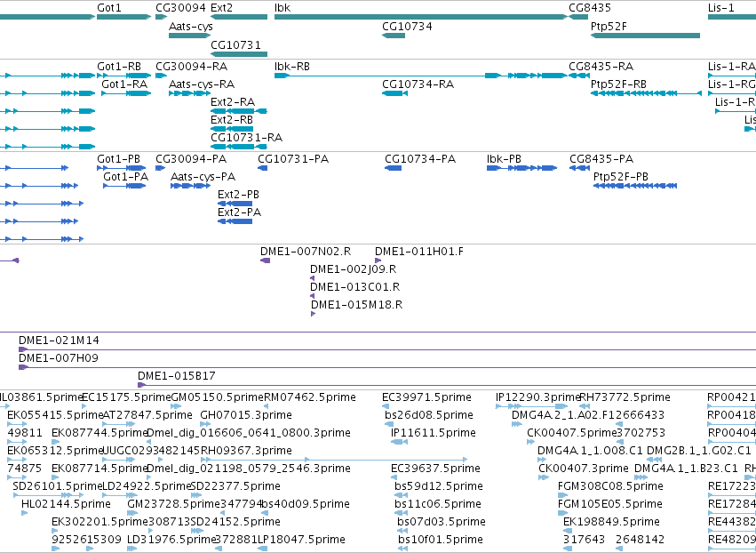Click the DME1-015M18.R marker
756x553 pixels.
pos(314,314)
